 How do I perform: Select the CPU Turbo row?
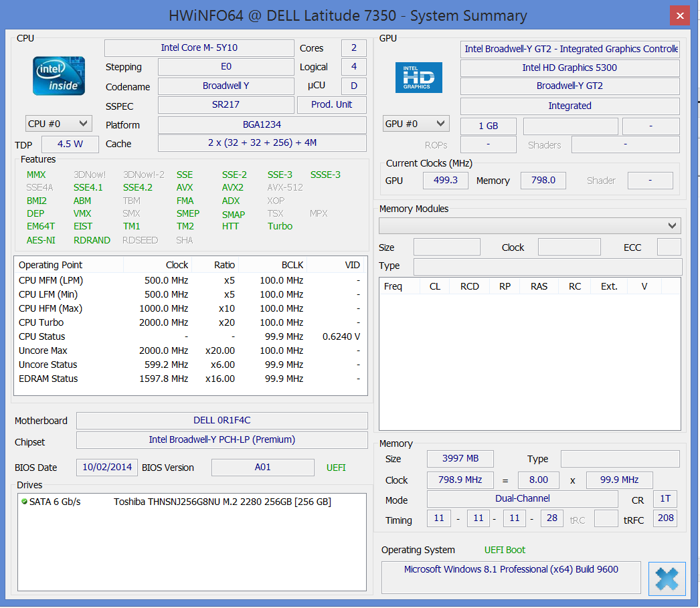pyautogui.click(x=190, y=322)
